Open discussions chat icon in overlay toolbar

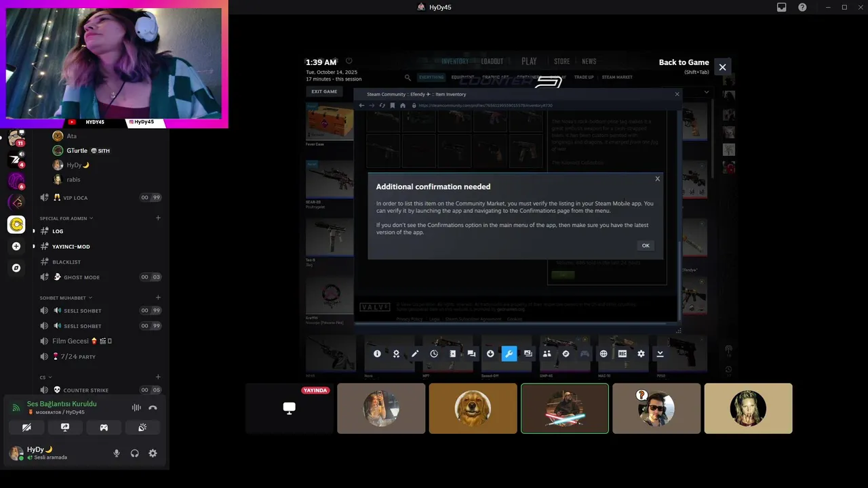tap(471, 354)
